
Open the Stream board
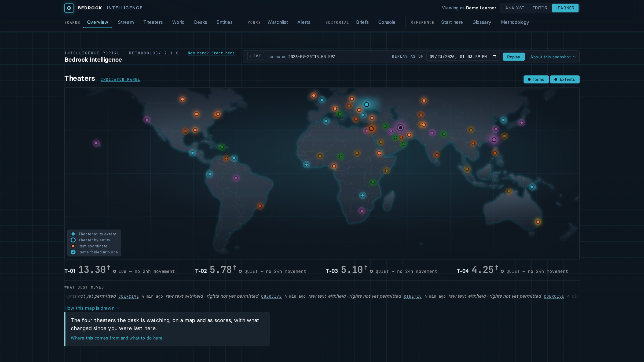coord(126,22)
